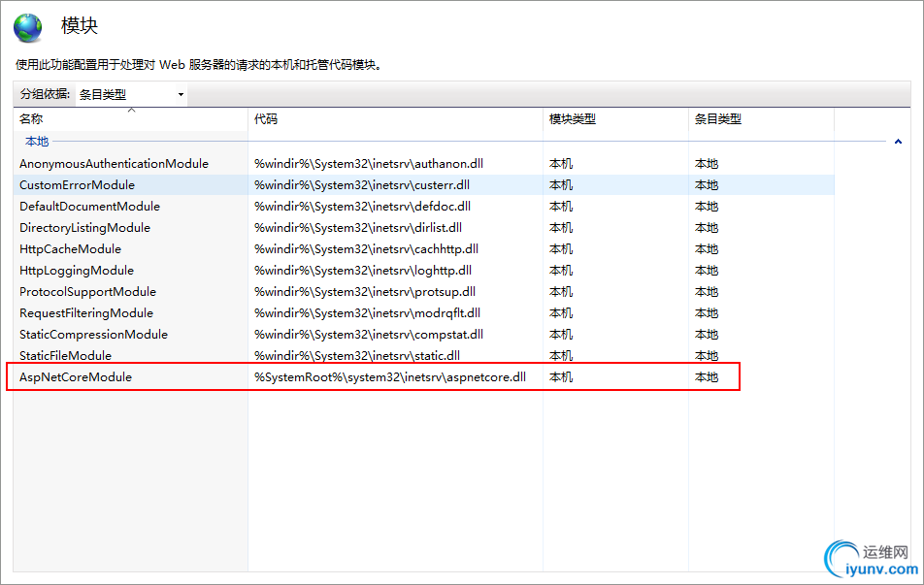The image size is (924, 585).
Task: Click the cachhttp.dll code path
Action: 367,249
